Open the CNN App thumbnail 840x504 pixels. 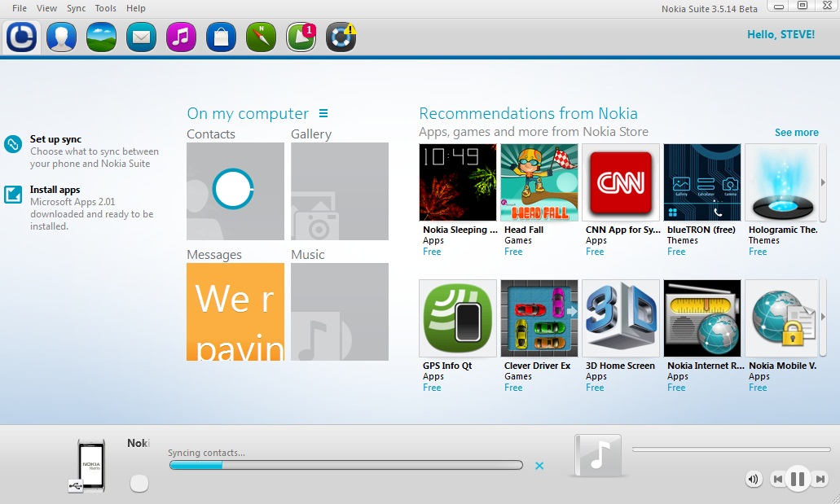620,182
